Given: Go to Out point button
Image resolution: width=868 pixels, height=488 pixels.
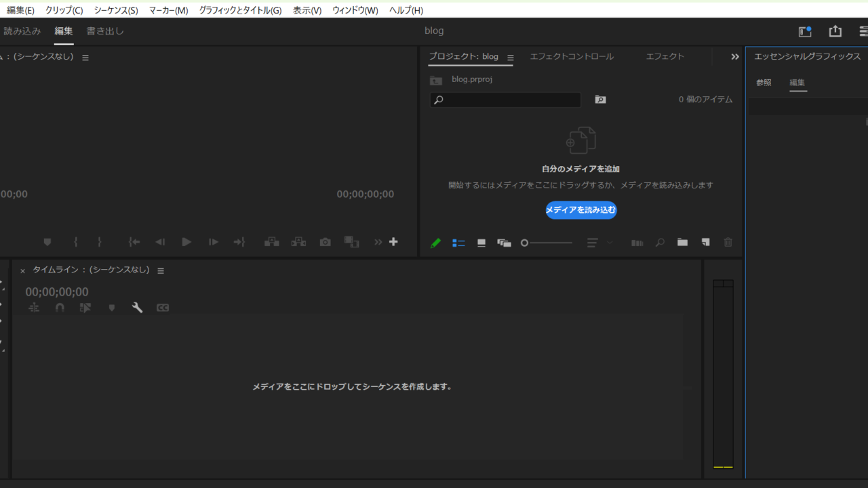Looking at the screenshot, I should click(x=239, y=242).
